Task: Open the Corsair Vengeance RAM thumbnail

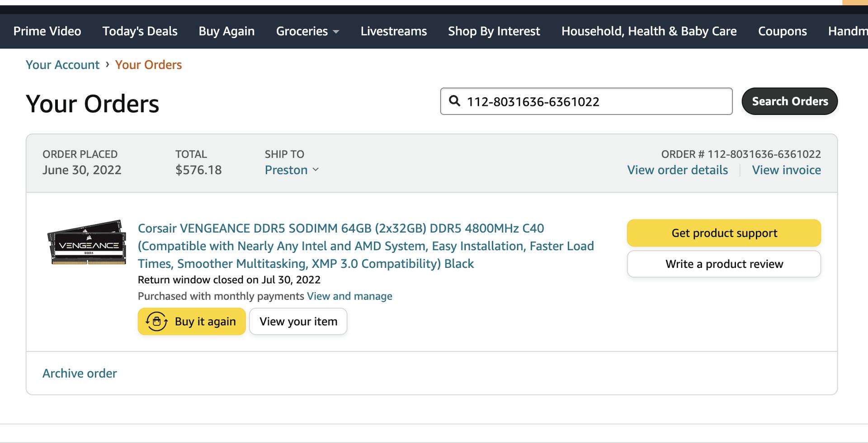Action: [87, 243]
